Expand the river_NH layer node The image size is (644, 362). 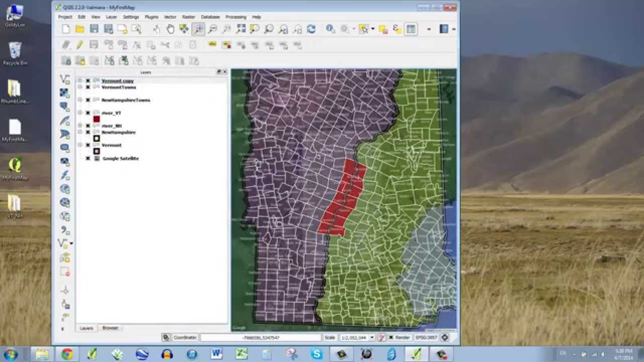(x=80, y=126)
